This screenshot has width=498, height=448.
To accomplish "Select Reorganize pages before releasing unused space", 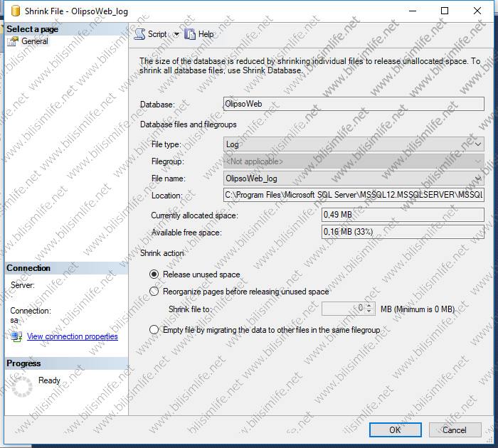I will tap(154, 292).
